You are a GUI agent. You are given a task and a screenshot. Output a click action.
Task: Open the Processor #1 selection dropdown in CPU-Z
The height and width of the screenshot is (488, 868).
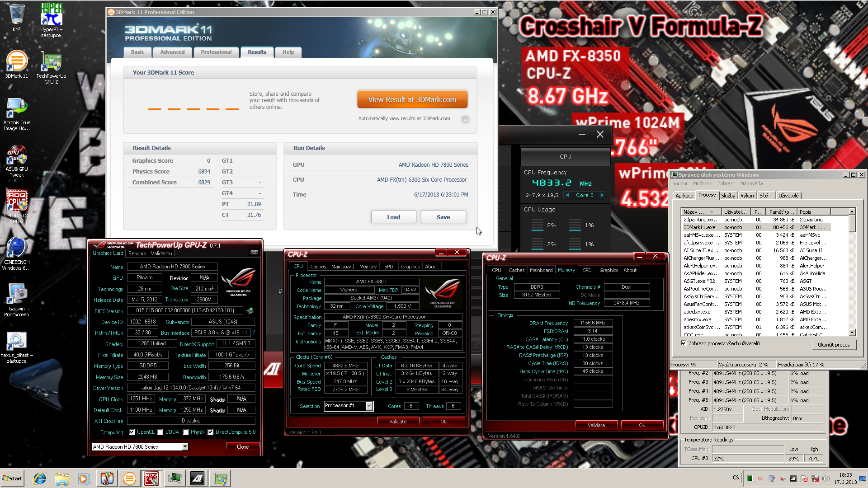point(369,406)
